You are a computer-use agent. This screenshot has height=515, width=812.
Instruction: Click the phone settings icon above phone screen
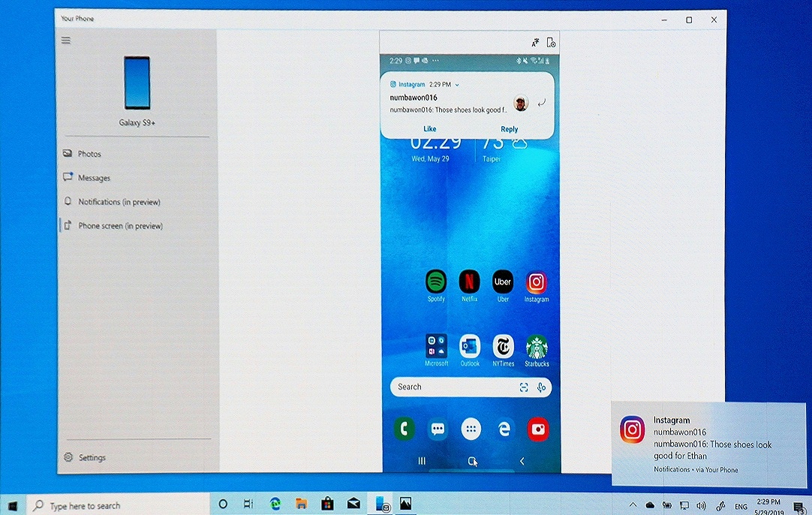551,43
